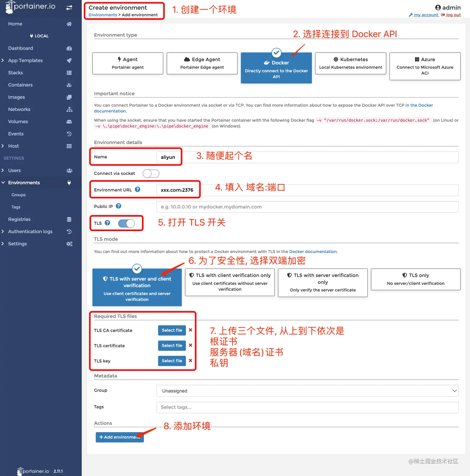
Task: Click the Registries database icon
Action: point(69,219)
